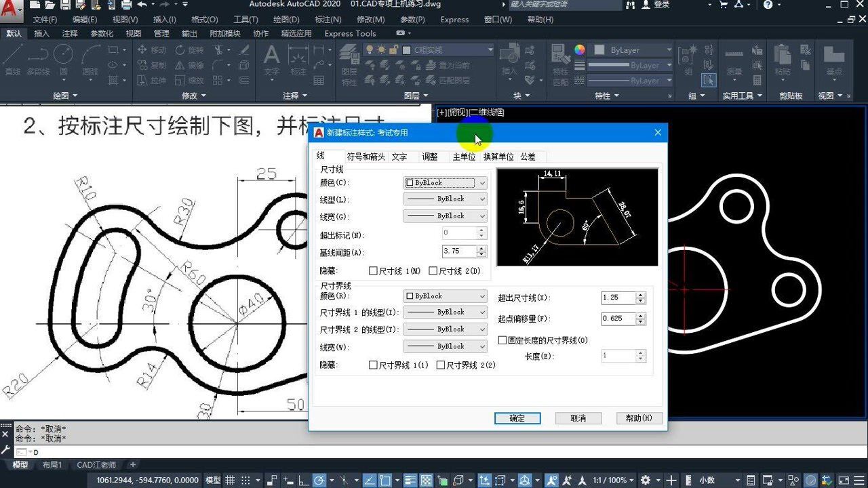Image resolution: width=868 pixels, height=488 pixels.
Task: Click Match Properties (特性匹配) icon
Action: coord(560,65)
